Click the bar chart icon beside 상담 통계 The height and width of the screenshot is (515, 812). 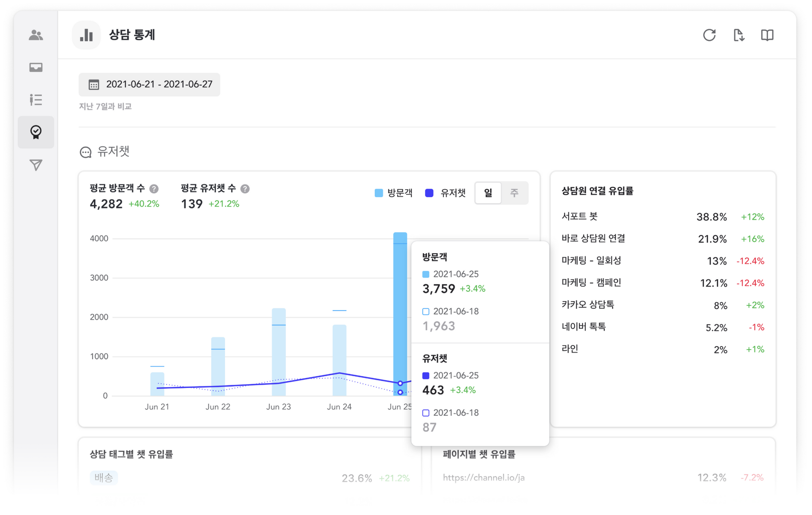coord(86,35)
